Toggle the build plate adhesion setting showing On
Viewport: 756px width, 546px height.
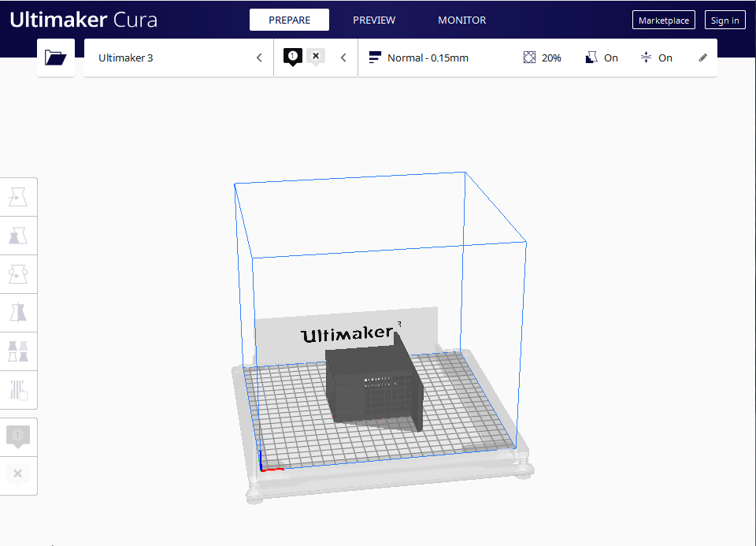pos(657,58)
